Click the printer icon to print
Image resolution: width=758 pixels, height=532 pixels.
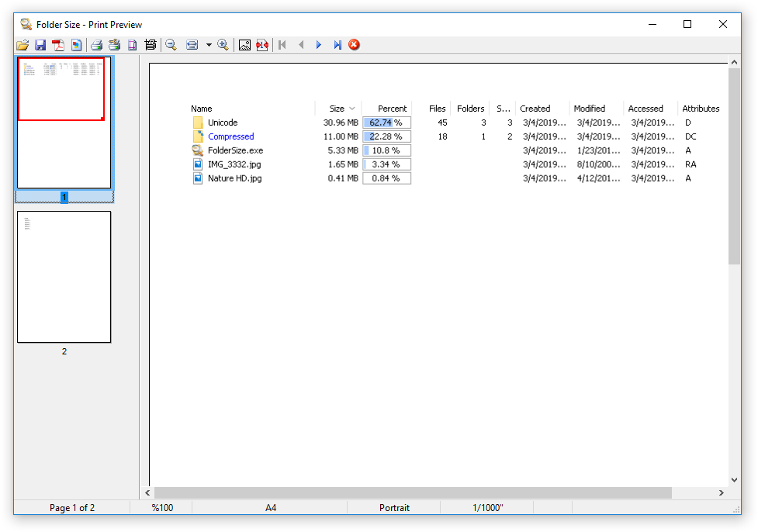96,45
